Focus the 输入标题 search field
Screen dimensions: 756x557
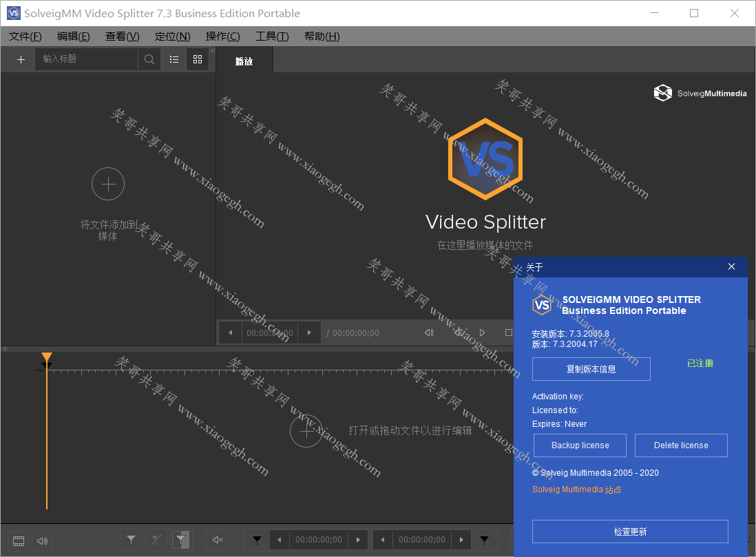(x=87, y=59)
